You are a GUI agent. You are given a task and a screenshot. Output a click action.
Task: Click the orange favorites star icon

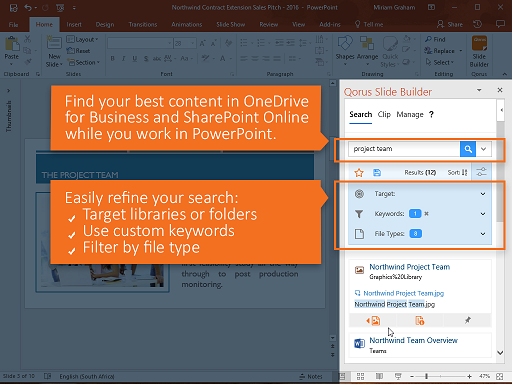359,173
